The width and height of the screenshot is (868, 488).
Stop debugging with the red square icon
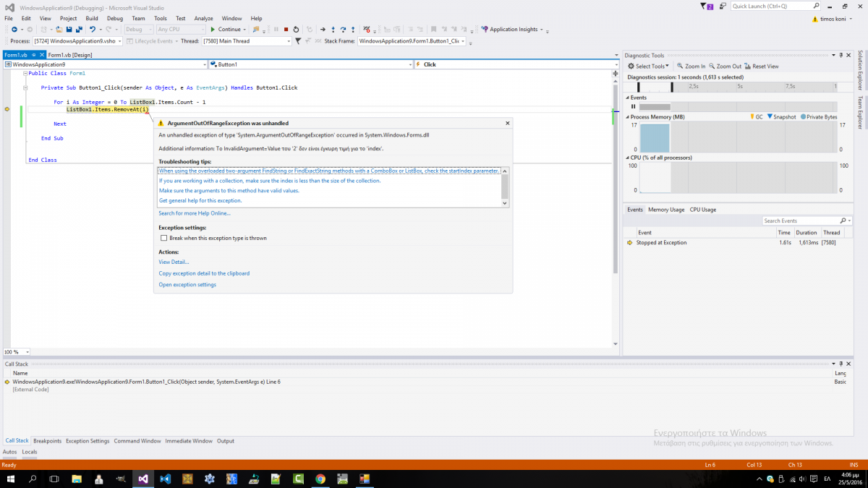tap(286, 30)
